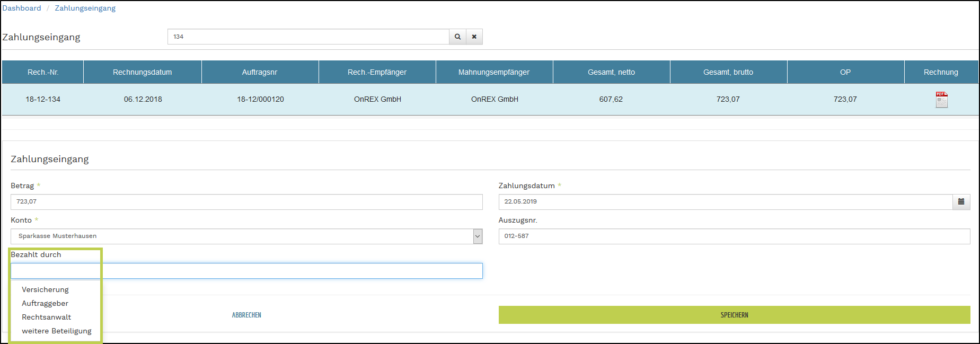
Task: Click into the Auszugsnr. field
Action: click(734, 236)
